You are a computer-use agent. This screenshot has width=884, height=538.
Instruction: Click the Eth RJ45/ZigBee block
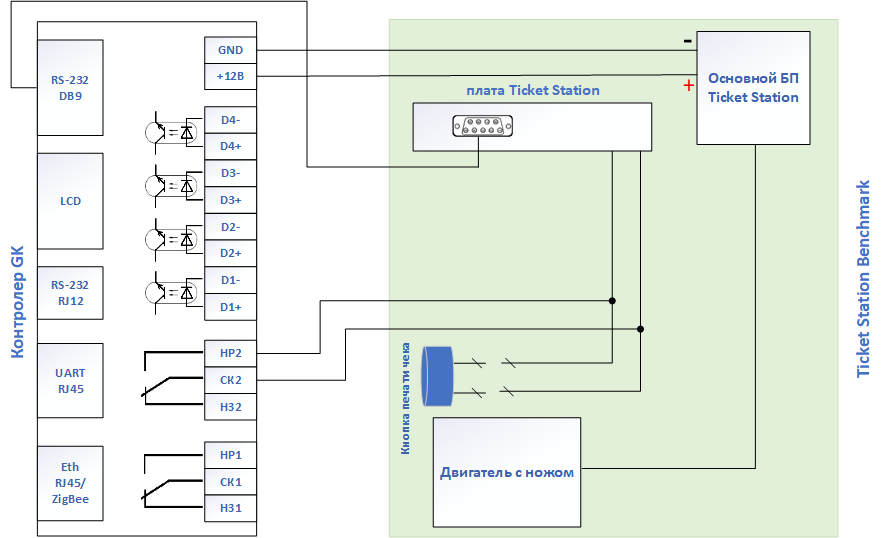tap(70, 483)
